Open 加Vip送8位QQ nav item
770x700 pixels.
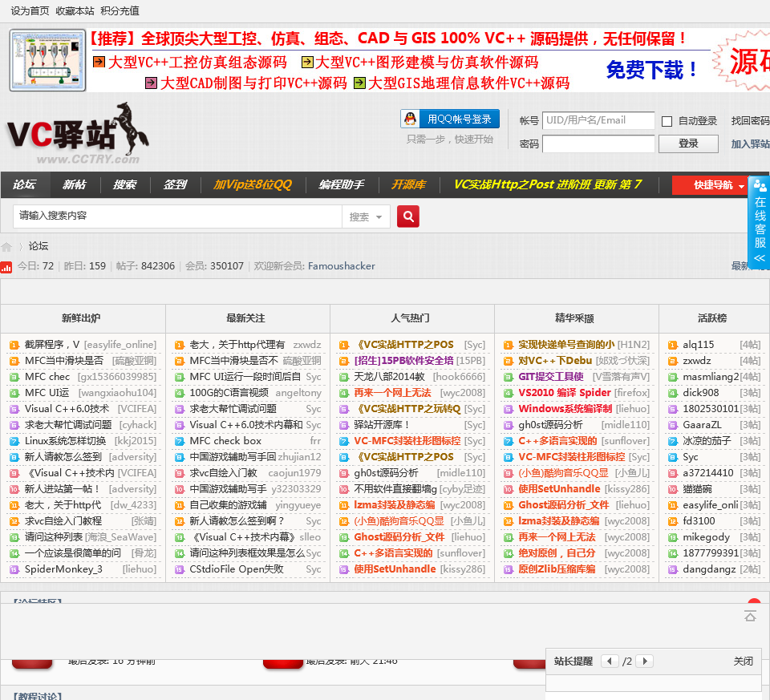253,184
